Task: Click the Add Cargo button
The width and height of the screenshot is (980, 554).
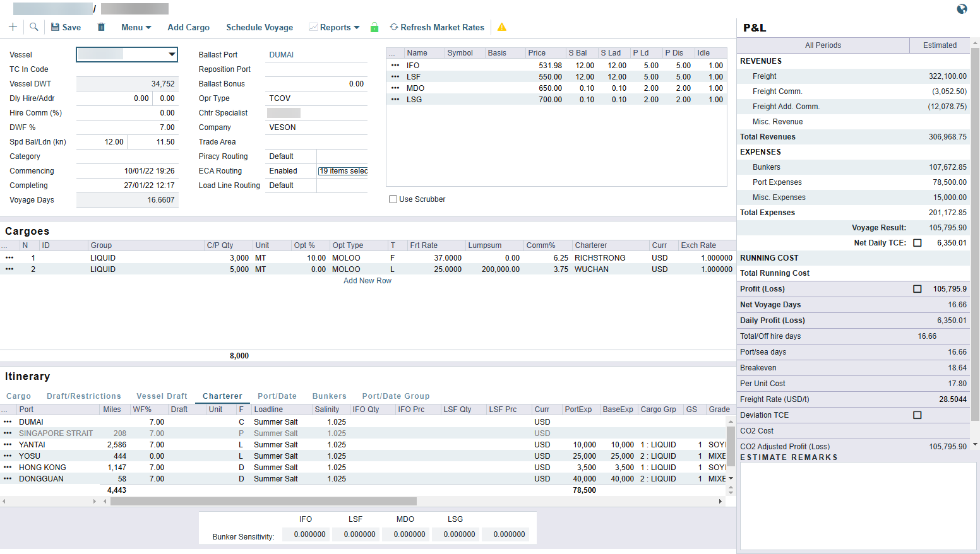Action: click(x=188, y=27)
